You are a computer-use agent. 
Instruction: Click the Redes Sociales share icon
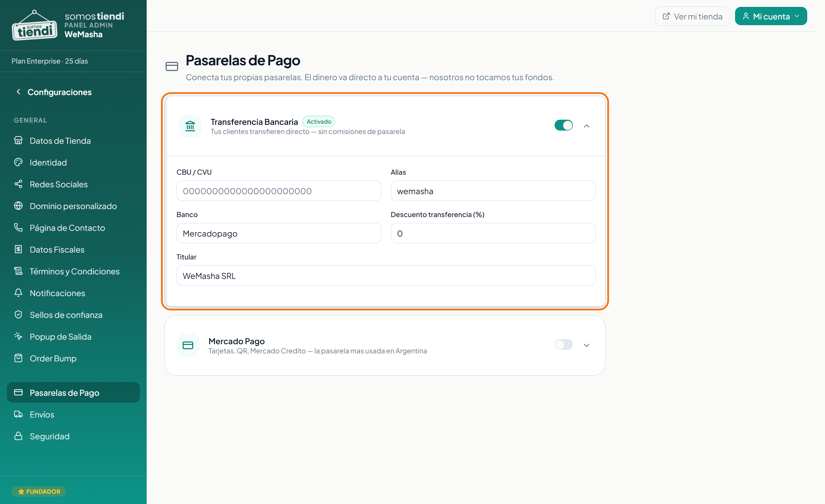point(18,184)
